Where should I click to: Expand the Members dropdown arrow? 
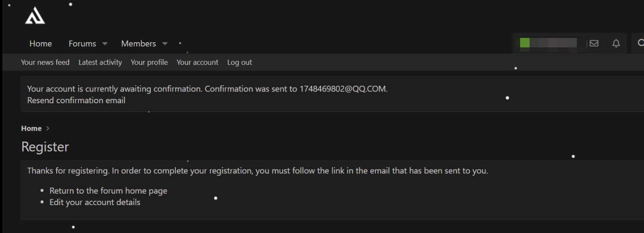pyautogui.click(x=165, y=44)
